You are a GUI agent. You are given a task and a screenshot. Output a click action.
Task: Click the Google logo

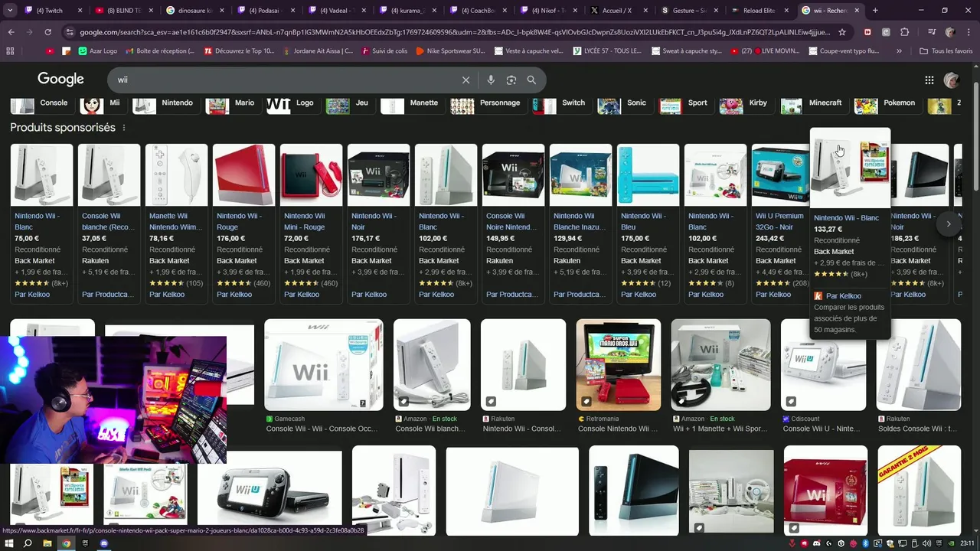point(60,80)
